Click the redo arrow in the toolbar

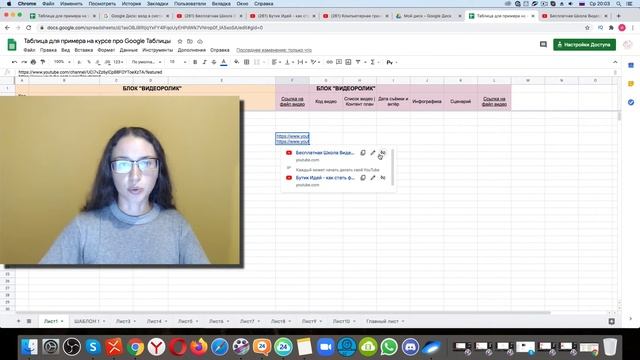24,62
